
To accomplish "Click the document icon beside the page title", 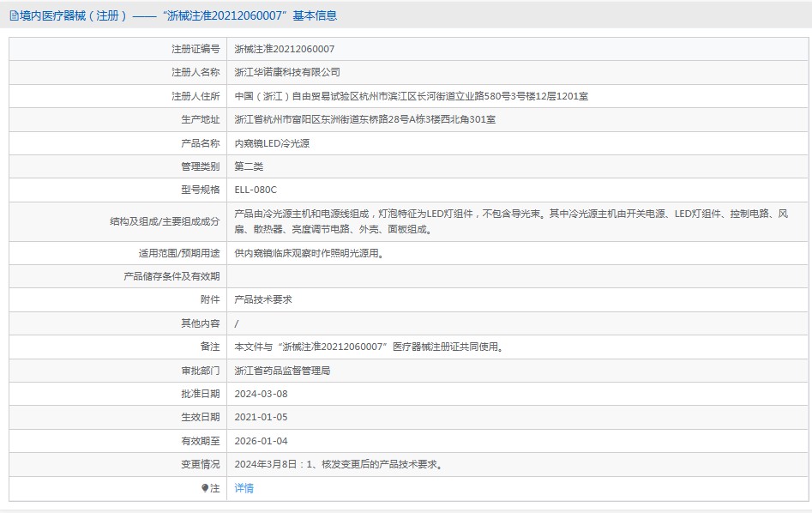I will (x=14, y=16).
